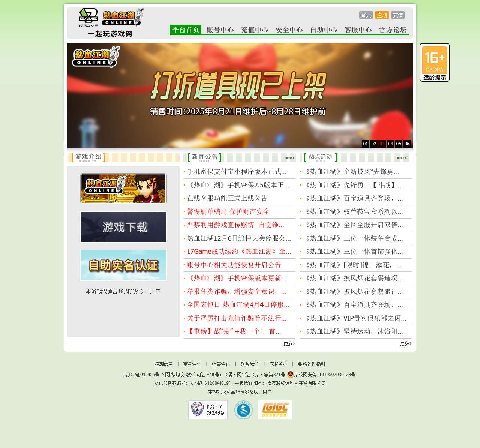Click the 京公网安备 police shield icon
This screenshot has width=480, height=448.
click(x=291, y=374)
